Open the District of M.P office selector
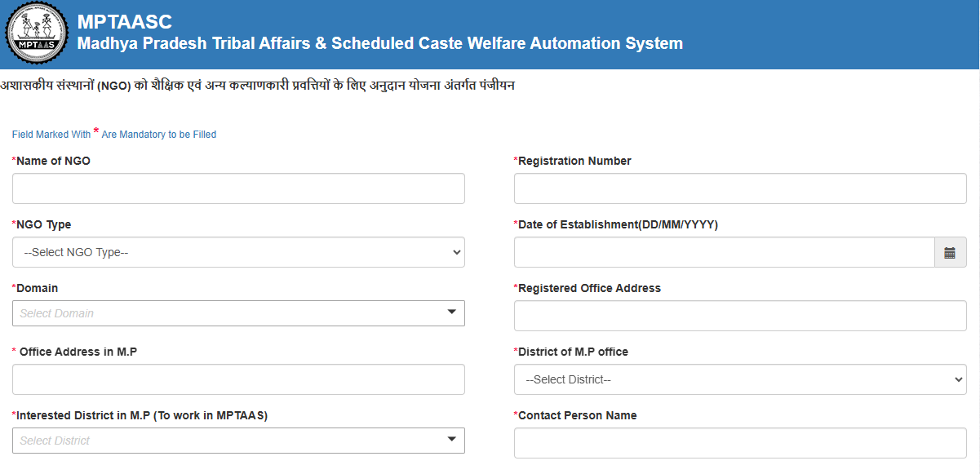The image size is (980, 474). pos(739,379)
